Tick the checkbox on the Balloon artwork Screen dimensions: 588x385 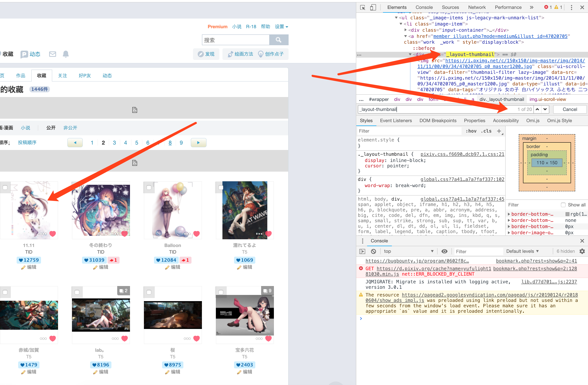point(149,187)
